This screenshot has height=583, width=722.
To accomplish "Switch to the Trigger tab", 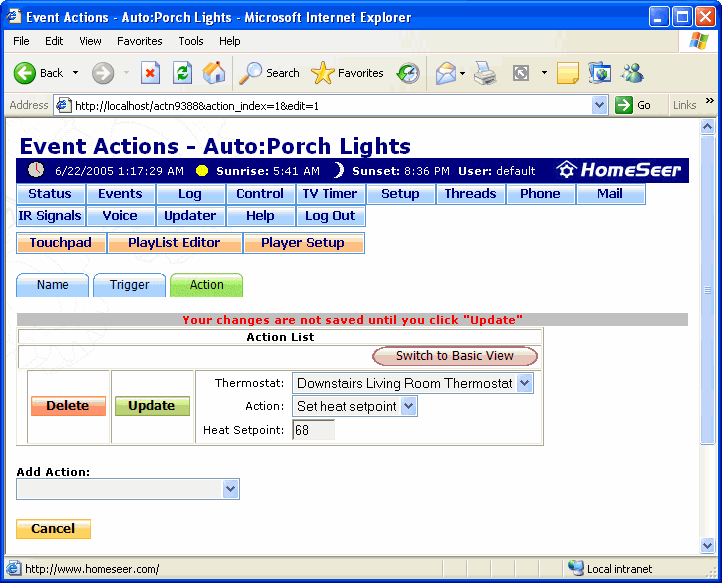I will point(129,285).
